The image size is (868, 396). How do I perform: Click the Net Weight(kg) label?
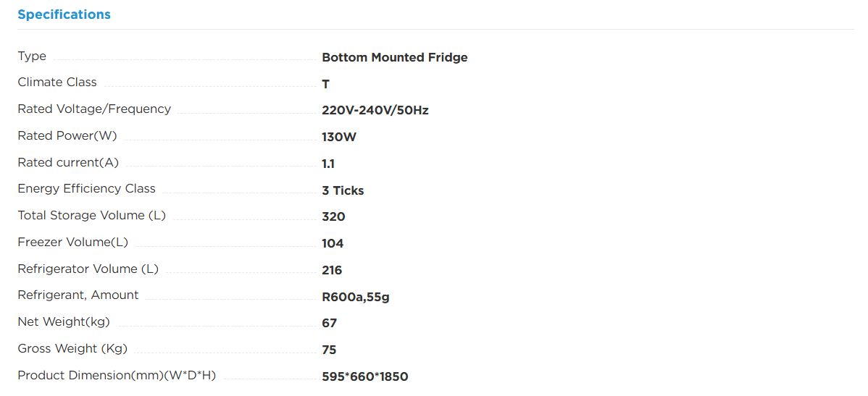tap(64, 321)
